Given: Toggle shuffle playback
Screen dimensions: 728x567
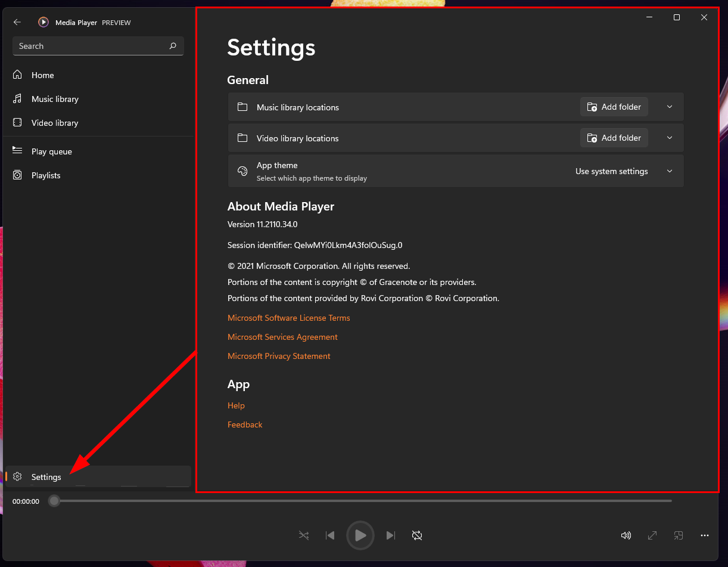Looking at the screenshot, I should [304, 535].
